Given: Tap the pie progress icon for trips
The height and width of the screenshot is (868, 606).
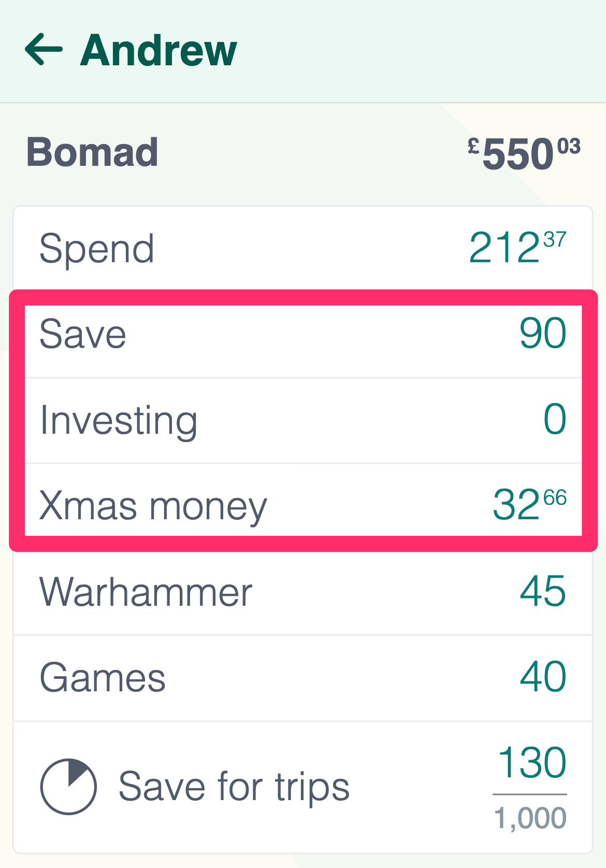Looking at the screenshot, I should click(68, 787).
